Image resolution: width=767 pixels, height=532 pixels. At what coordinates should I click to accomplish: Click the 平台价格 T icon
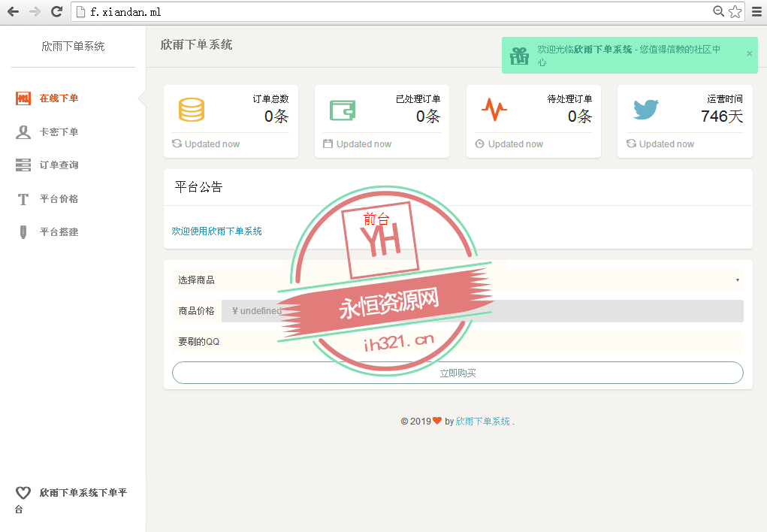pyautogui.click(x=22, y=198)
